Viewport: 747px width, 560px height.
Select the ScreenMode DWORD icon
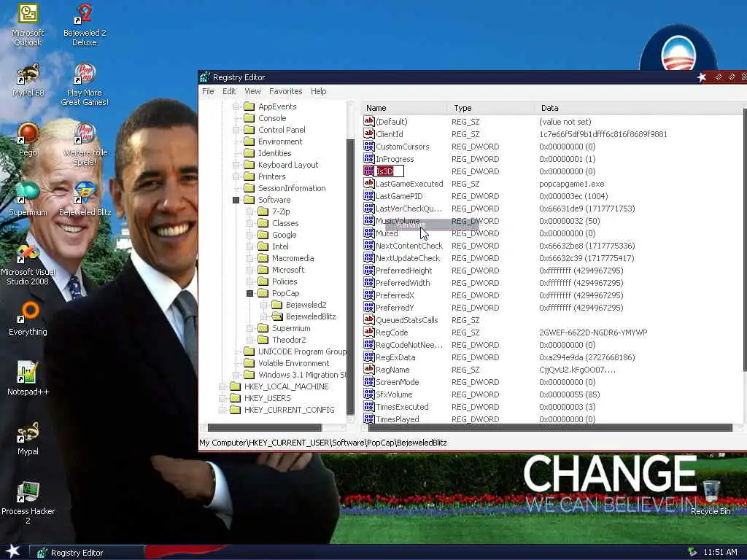[x=368, y=381]
